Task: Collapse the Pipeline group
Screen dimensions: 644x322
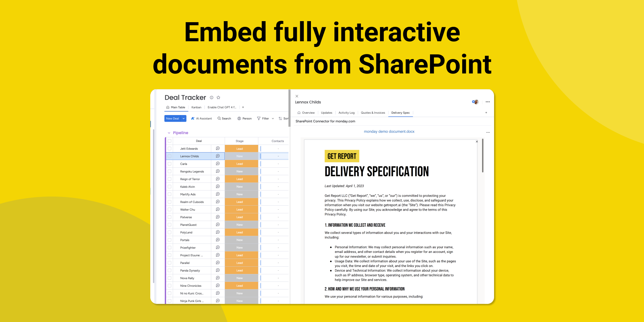Action: click(169, 133)
